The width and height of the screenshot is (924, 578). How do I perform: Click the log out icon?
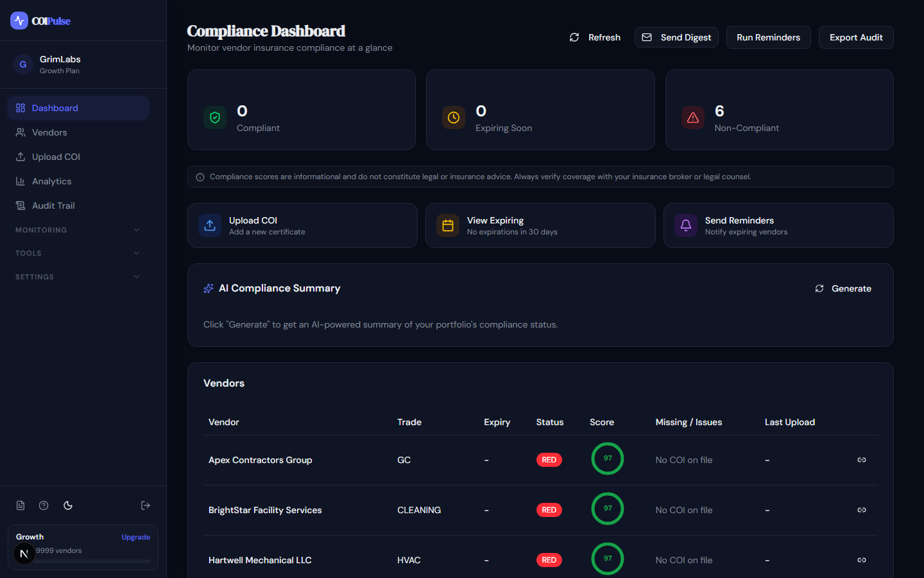click(146, 505)
